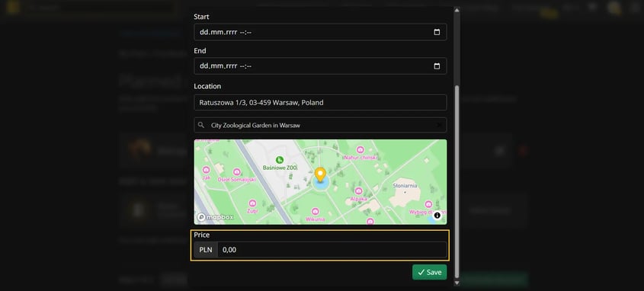Viewport: 644px width, 291px height.
Task: Select the Wybieg dla marker near map edge
Action: point(428,204)
